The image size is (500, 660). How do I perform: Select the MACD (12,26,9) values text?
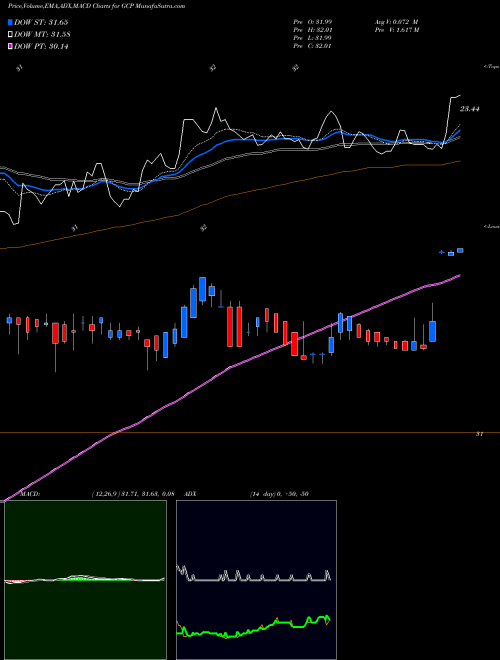tap(133, 494)
